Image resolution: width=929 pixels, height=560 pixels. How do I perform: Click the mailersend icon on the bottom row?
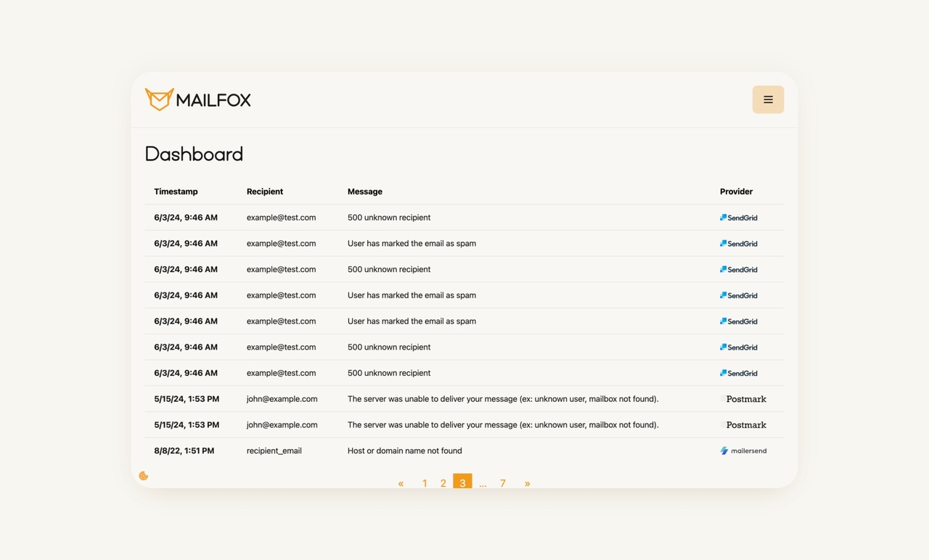742,450
